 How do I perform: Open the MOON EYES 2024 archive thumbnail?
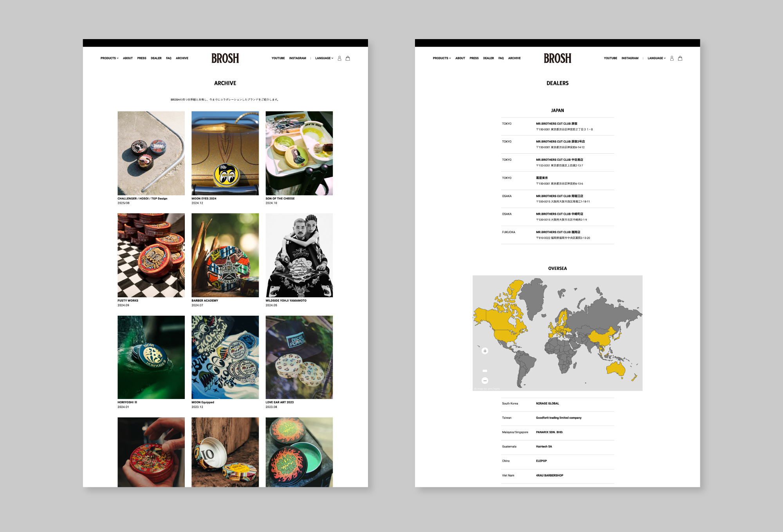[225, 153]
